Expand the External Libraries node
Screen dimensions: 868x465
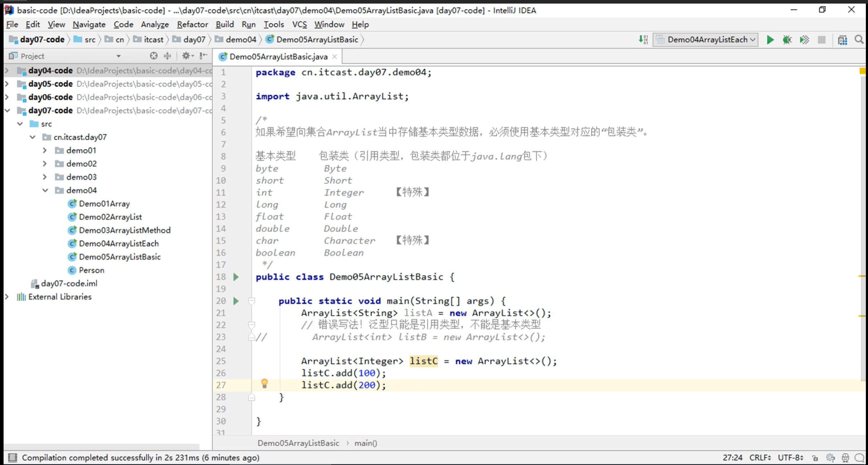tap(7, 297)
